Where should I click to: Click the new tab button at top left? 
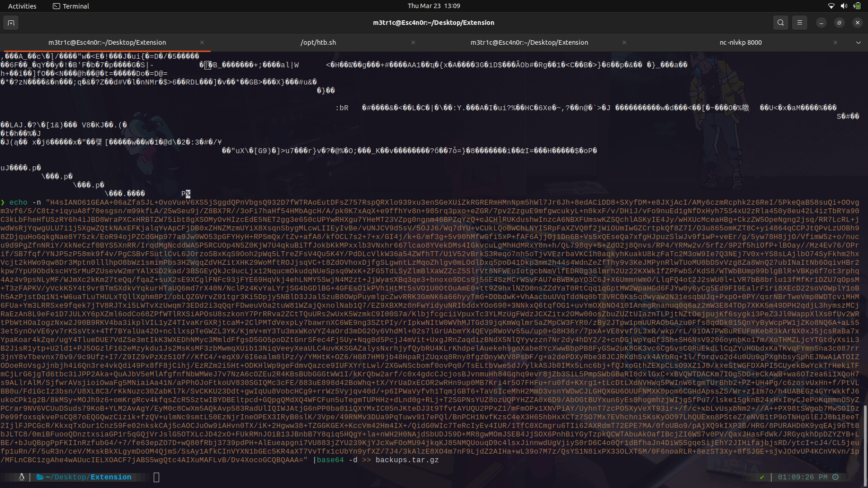10,22
